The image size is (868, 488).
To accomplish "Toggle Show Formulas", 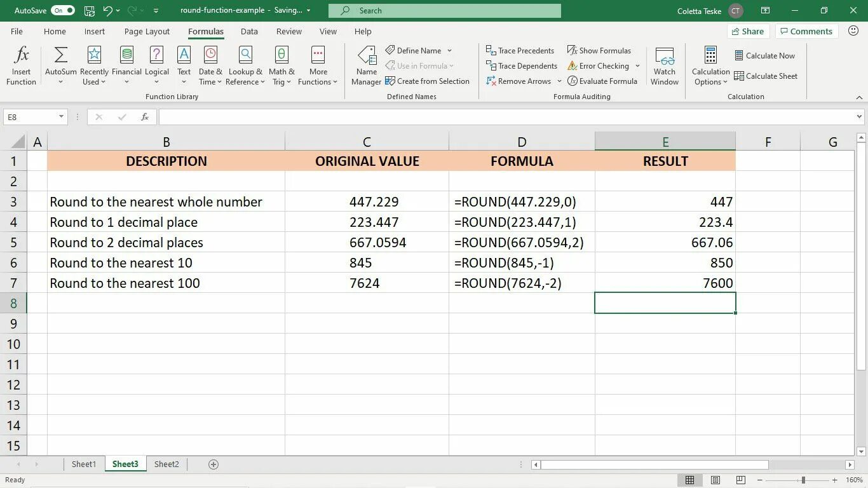I will pyautogui.click(x=599, y=51).
